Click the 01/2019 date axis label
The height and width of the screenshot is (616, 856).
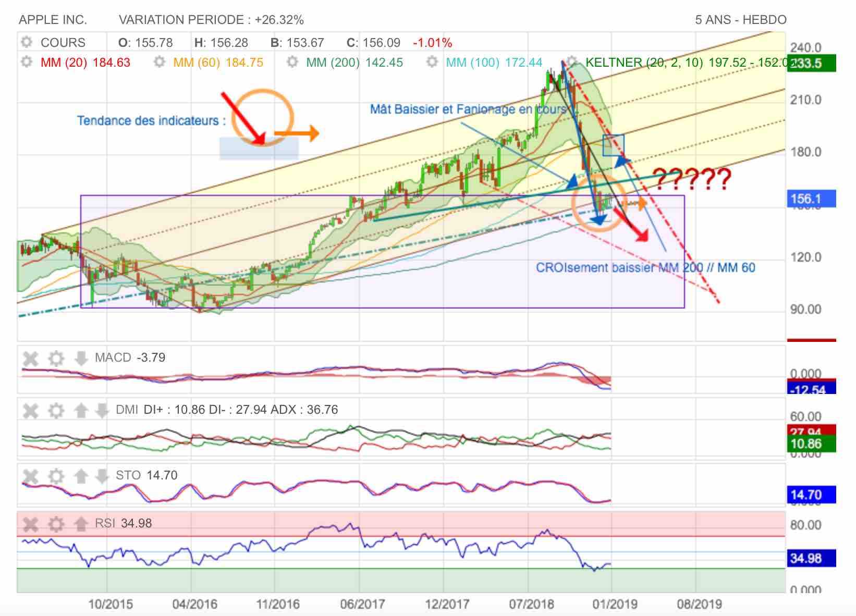615,604
